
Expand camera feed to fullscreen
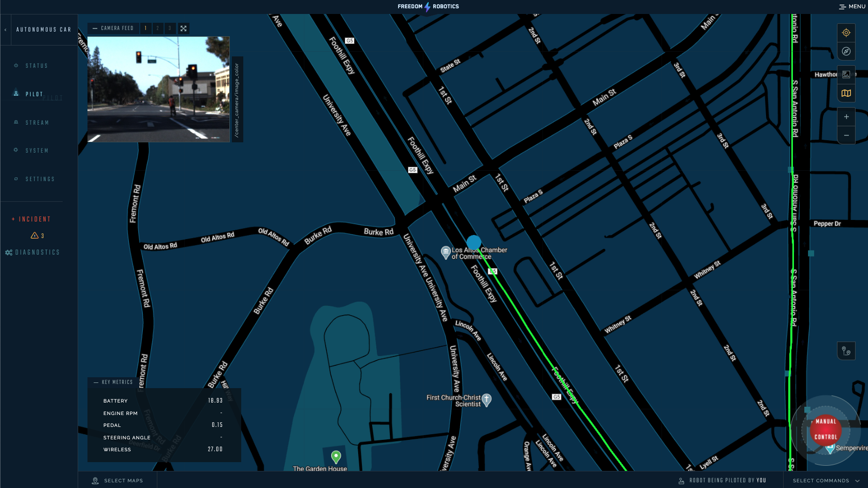coord(183,28)
